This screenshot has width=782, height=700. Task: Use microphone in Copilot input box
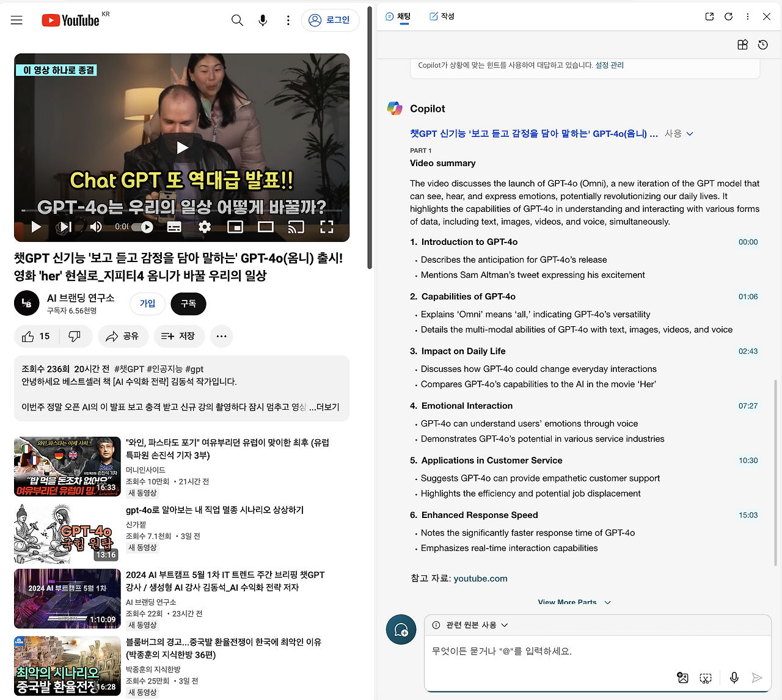pos(734,677)
